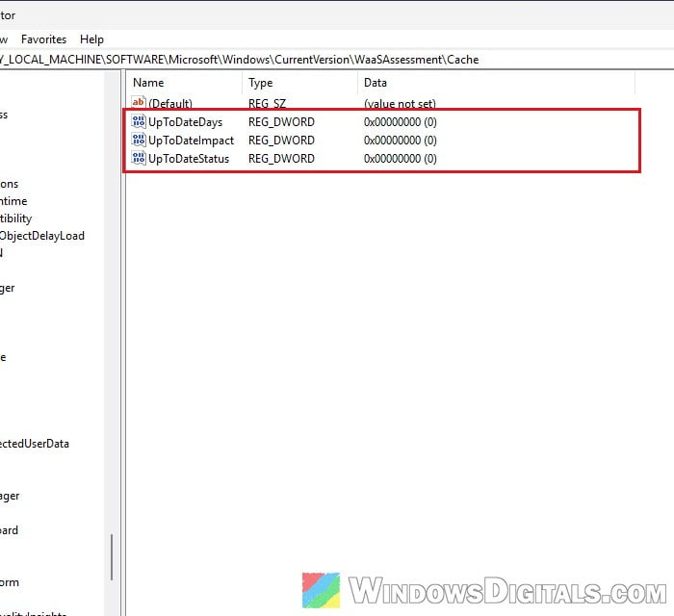Select the (Default) value name
The width and height of the screenshot is (674, 616).
[x=170, y=104]
